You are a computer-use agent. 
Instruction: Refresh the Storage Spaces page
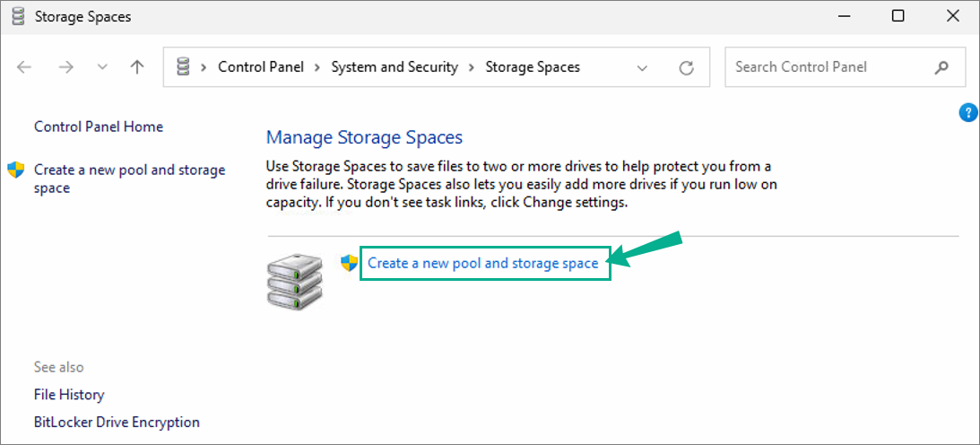tap(687, 67)
